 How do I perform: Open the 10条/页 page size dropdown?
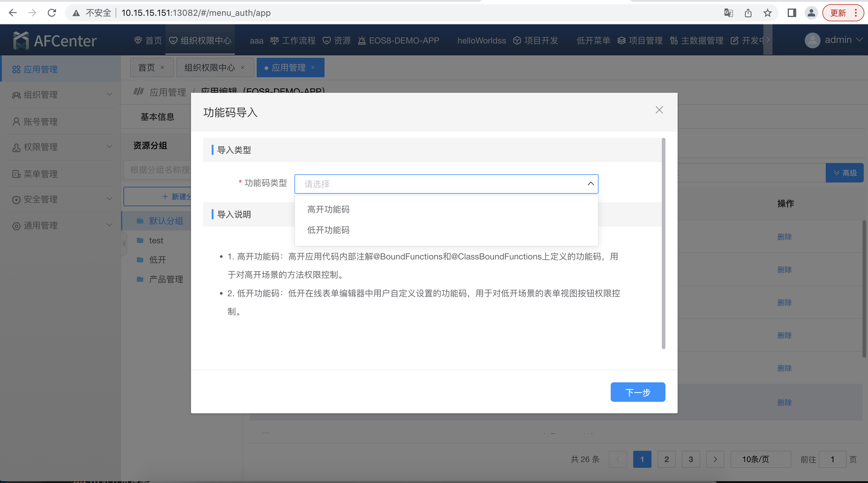(x=761, y=459)
